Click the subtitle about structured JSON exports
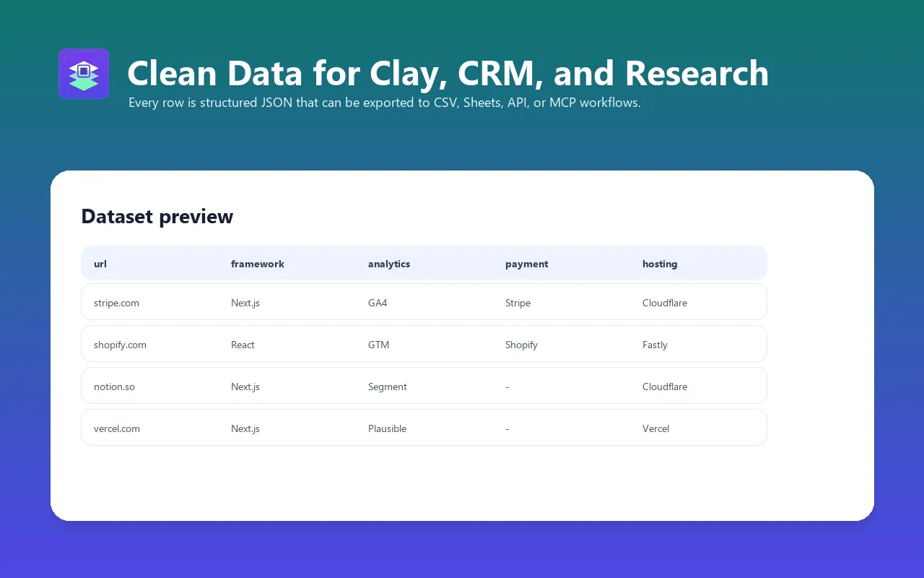 click(x=385, y=103)
